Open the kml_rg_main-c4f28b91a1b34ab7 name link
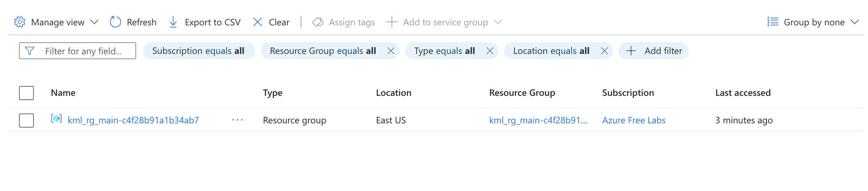This screenshot has height=191, width=868. tap(133, 121)
